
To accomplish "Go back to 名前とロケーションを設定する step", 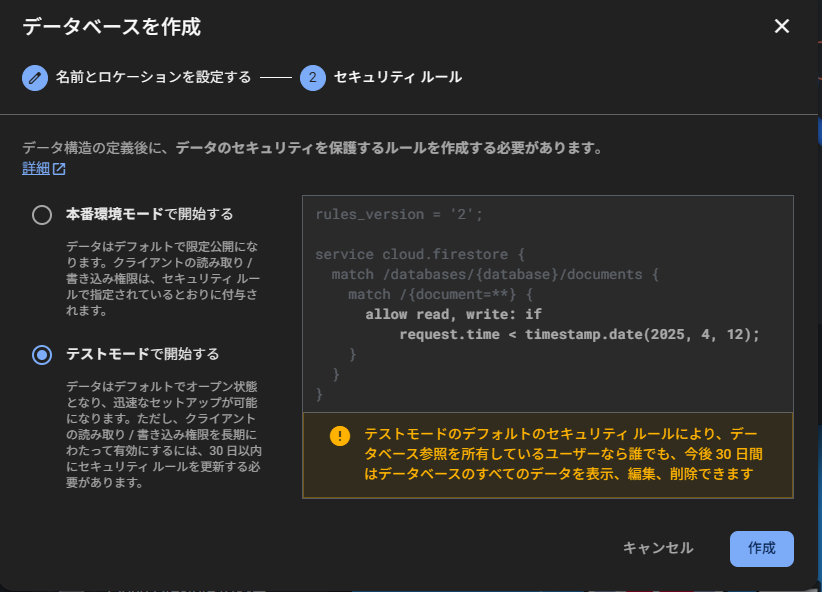I will pos(154,78).
